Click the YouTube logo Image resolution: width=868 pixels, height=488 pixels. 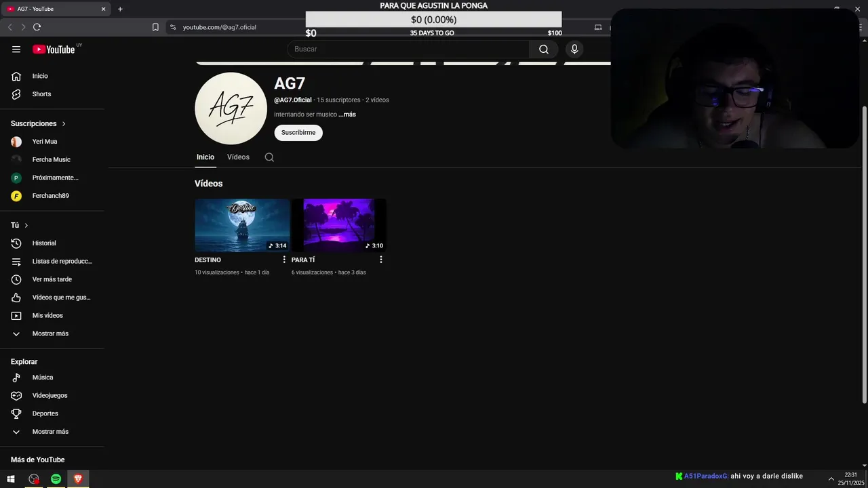pyautogui.click(x=54, y=49)
